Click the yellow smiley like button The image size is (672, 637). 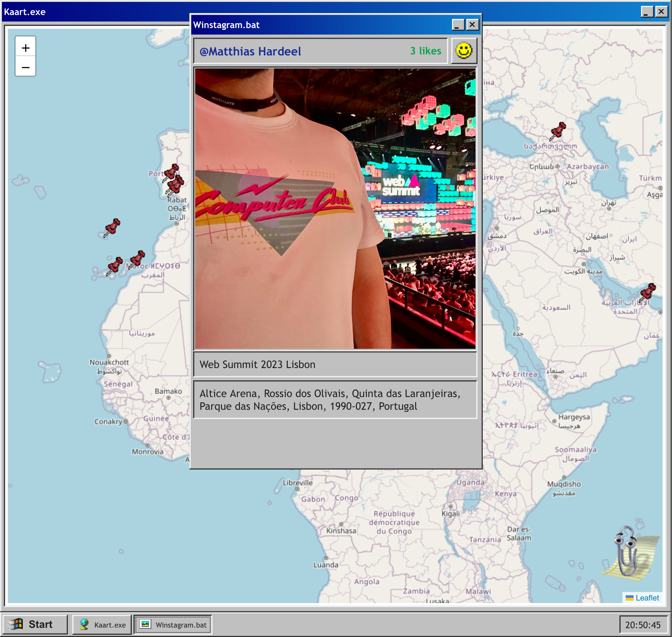(x=464, y=51)
